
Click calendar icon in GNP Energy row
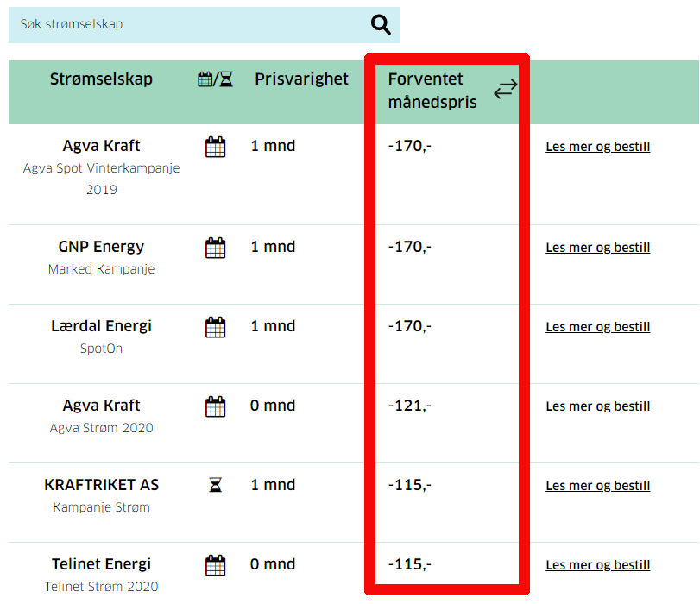tap(215, 248)
